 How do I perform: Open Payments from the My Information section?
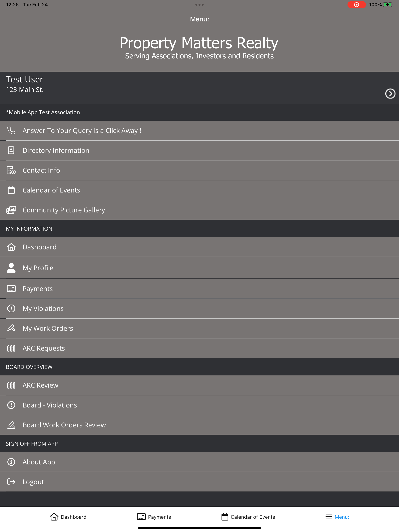[x=199, y=289]
